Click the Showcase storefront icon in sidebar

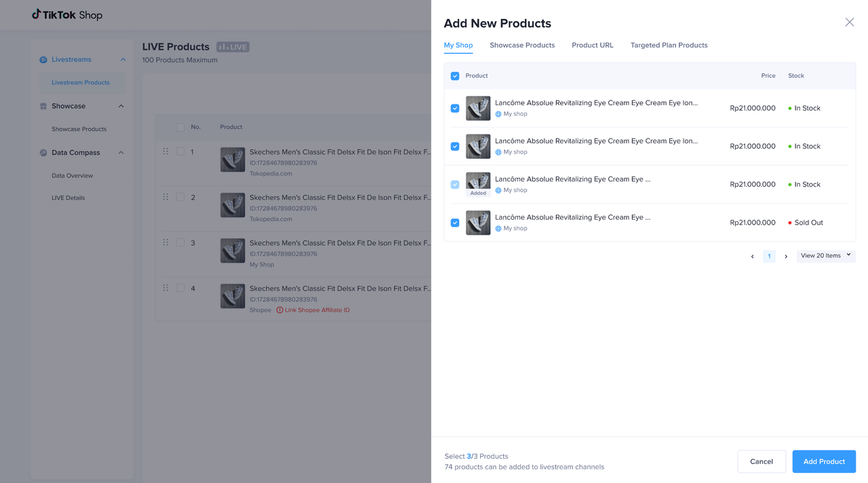tap(43, 107)
